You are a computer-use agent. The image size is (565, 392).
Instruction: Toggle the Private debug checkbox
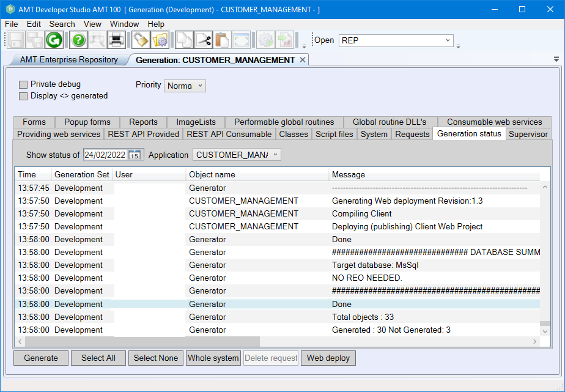click(x=23, y=84)
